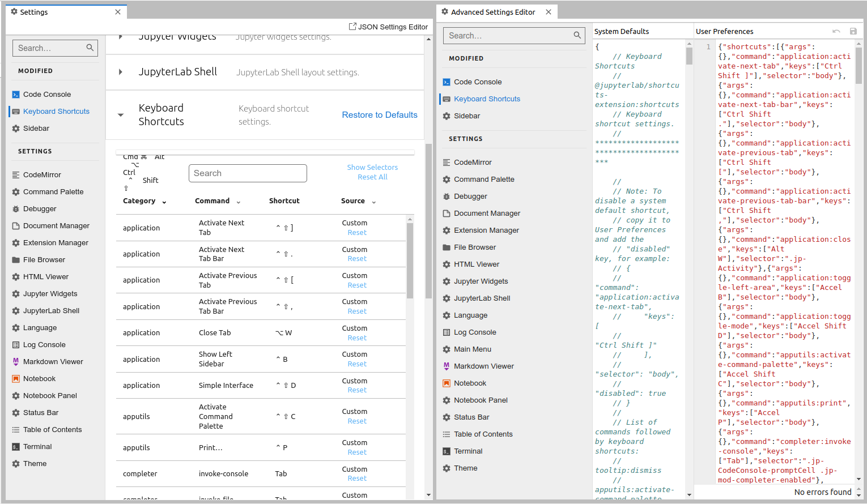Image resolution: width=867 pixels, height=504 pixels.
Task: Open Terminal settings in the sidebar
Action: click(x=37, y=446)
